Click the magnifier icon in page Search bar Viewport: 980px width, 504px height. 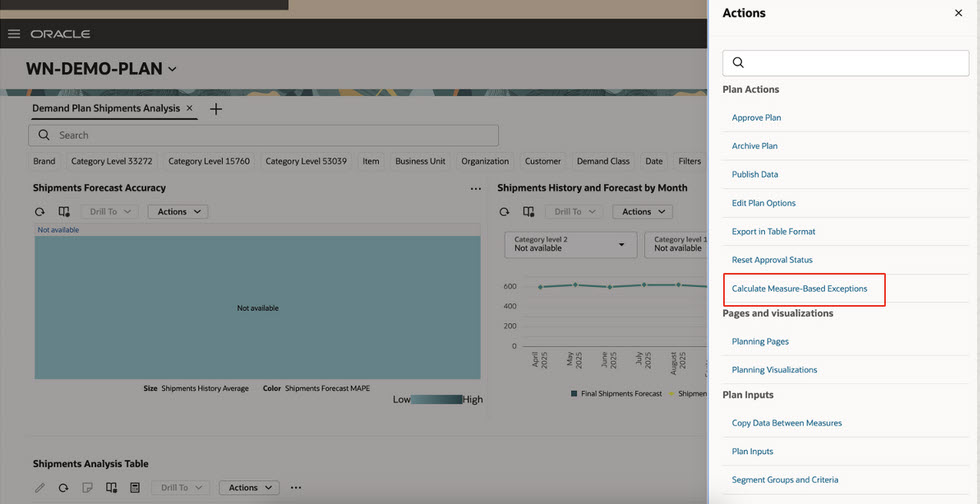[x=44, y=135]
